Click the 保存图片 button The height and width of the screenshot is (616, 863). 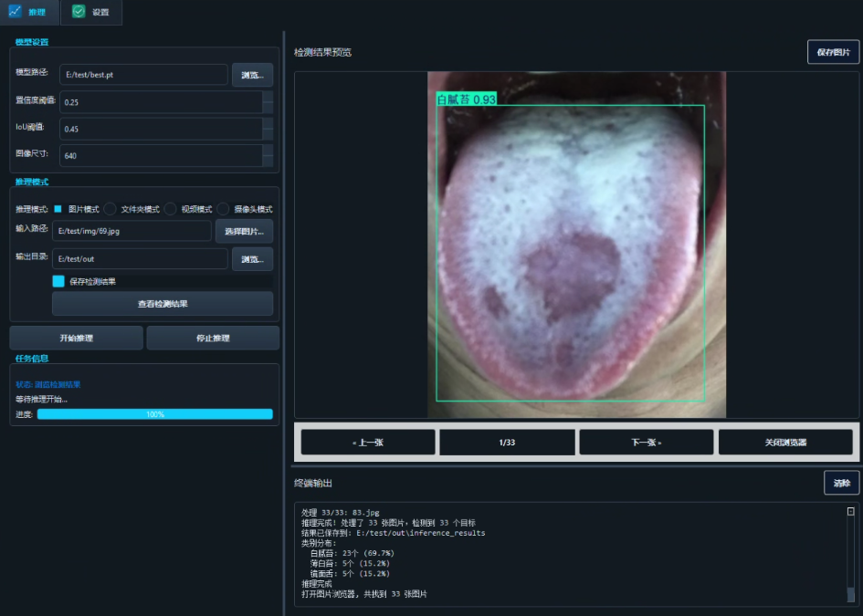(x=833, y=52)
